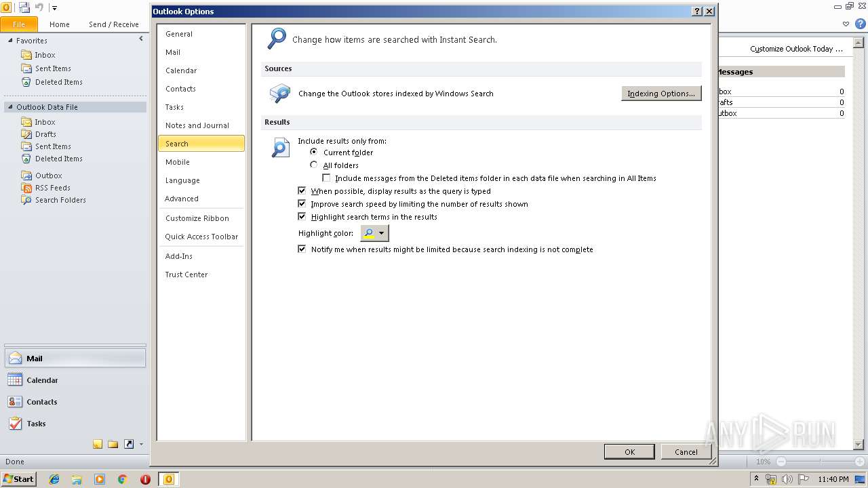Select the All folders radio button
Image resolution: width=868 pixels, height=488 pixels.
pyautogui.click(x=313, y=165)
